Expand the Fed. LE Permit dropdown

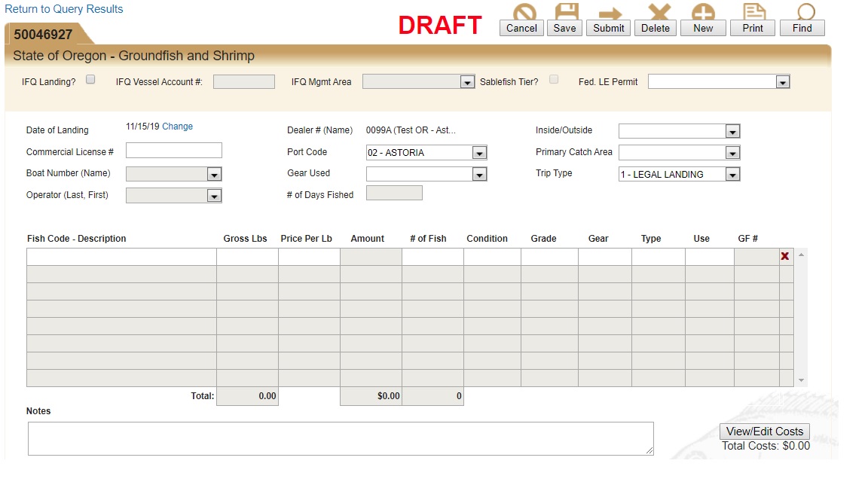coord(782,82)
